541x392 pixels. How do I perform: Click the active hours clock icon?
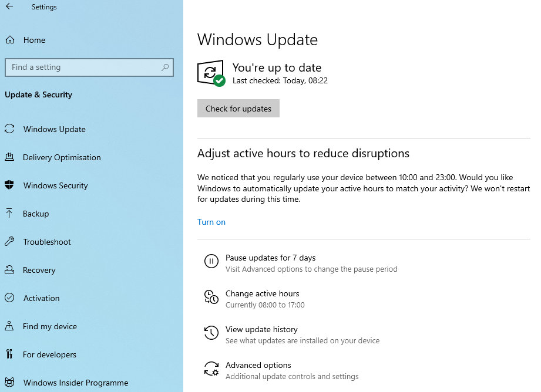[211, 297]
